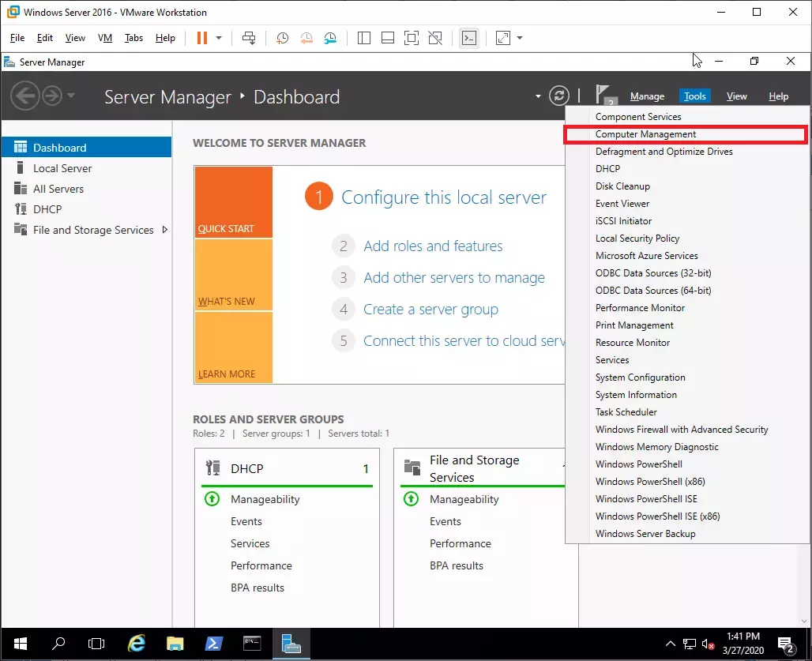Click the Server Manager back arrow
812x661 pixels.
(24, 96)
